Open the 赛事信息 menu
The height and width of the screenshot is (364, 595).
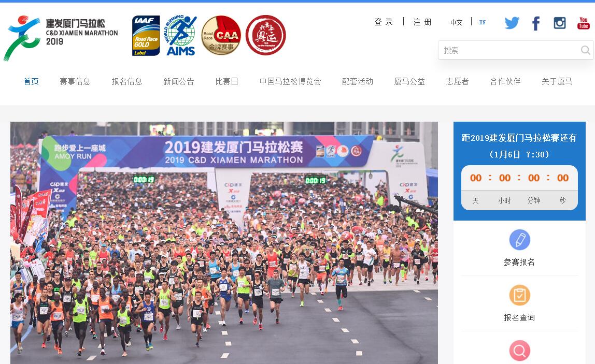(75, 81)
